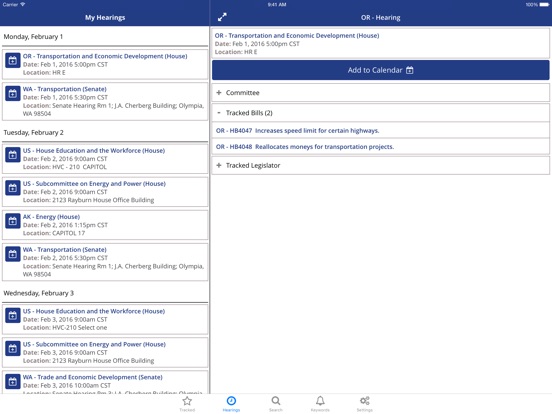
Task: Open OR Transportation and Economic Development hearing title in detail pane
Action: pyautogui.click(x=297, y=36)
